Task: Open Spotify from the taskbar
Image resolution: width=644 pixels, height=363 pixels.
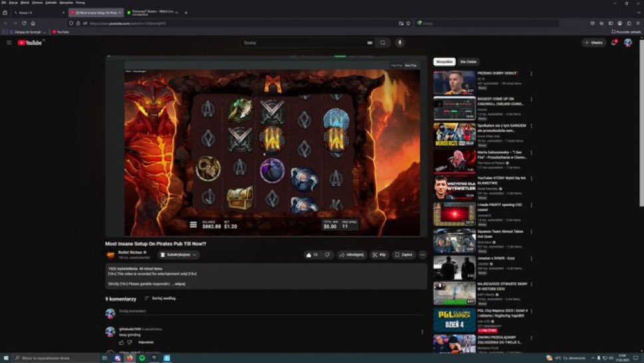Action: [x=142, y=358]
